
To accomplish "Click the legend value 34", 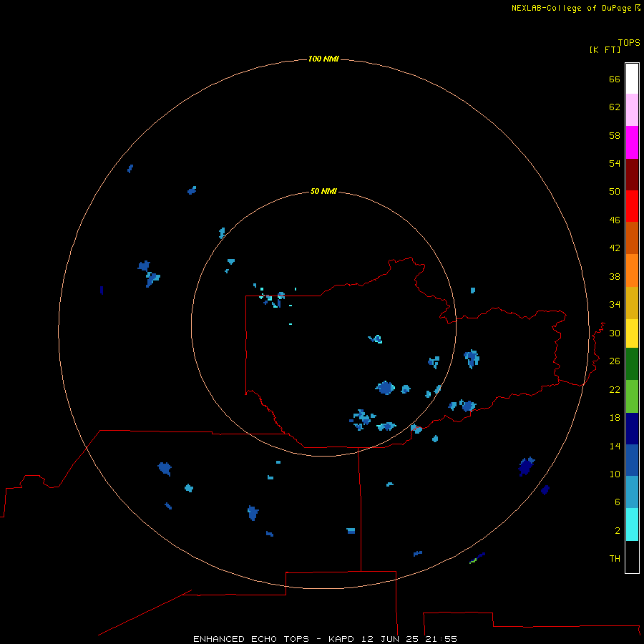I will pos(615,304).
